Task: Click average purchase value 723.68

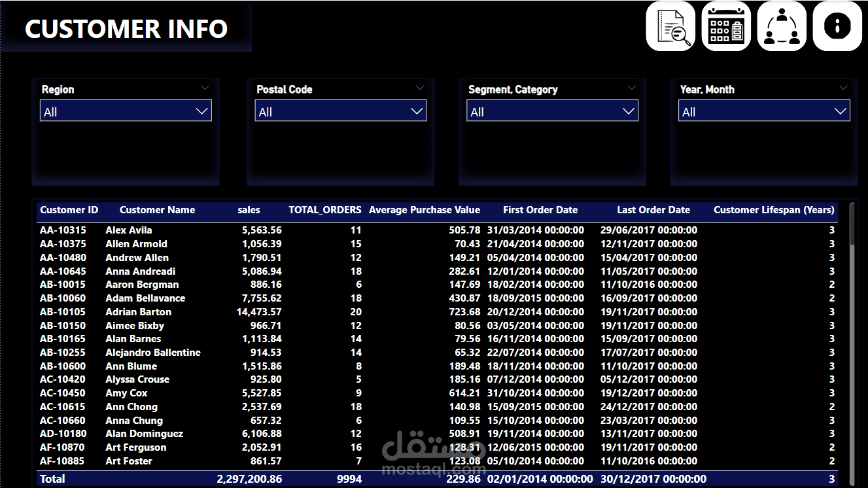Action: [465, 312]
